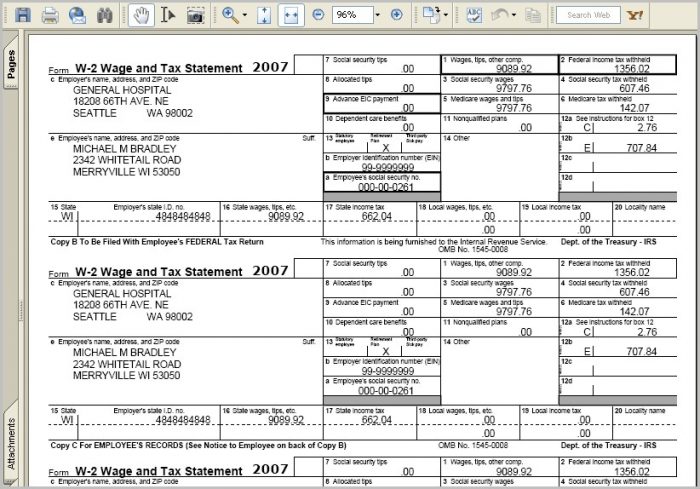Open the Pages side tab
The width and height of the screenshot is (700, 489).
[x=11, y=63]
